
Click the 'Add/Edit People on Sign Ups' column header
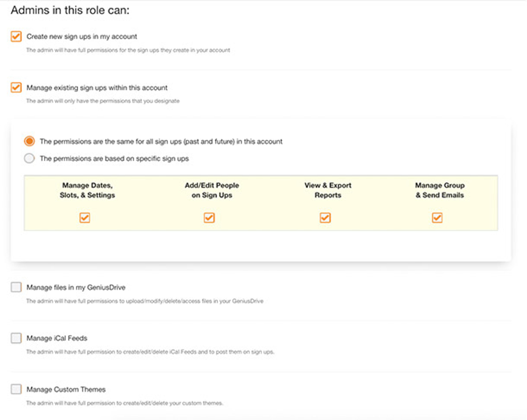click(x=212, y=190)
